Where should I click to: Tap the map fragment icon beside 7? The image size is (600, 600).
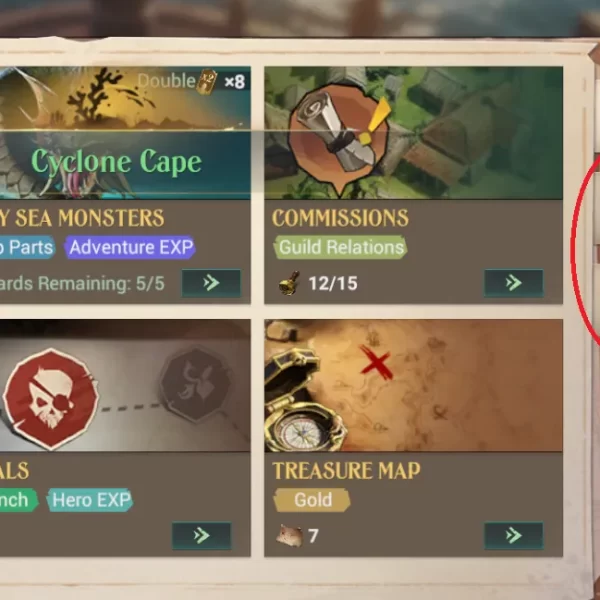289,535
